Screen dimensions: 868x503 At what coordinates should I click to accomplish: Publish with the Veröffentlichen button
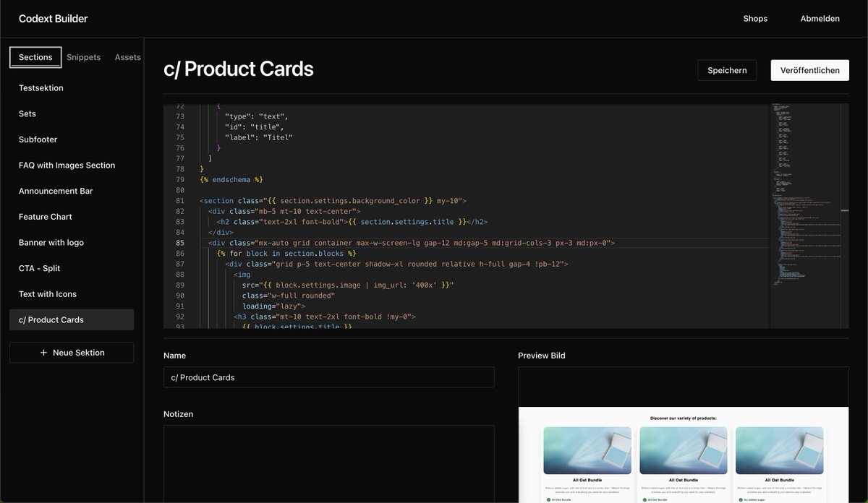[x=810, y=70]
